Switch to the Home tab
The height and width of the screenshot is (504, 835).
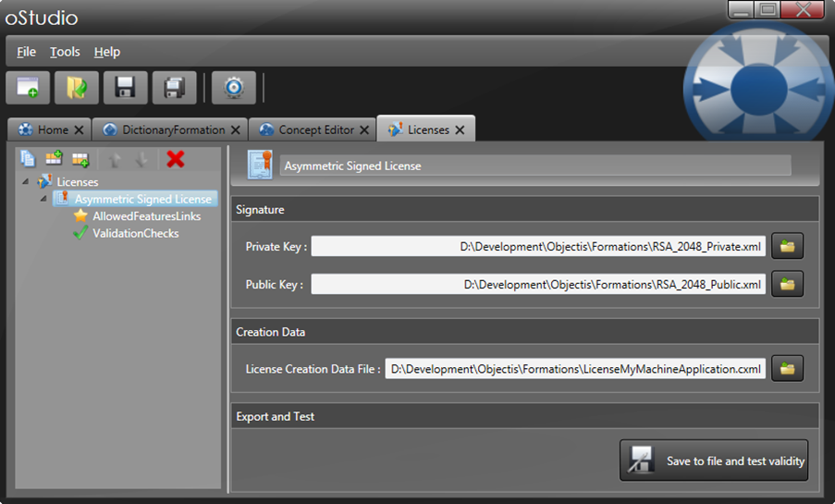pos(50,129)
